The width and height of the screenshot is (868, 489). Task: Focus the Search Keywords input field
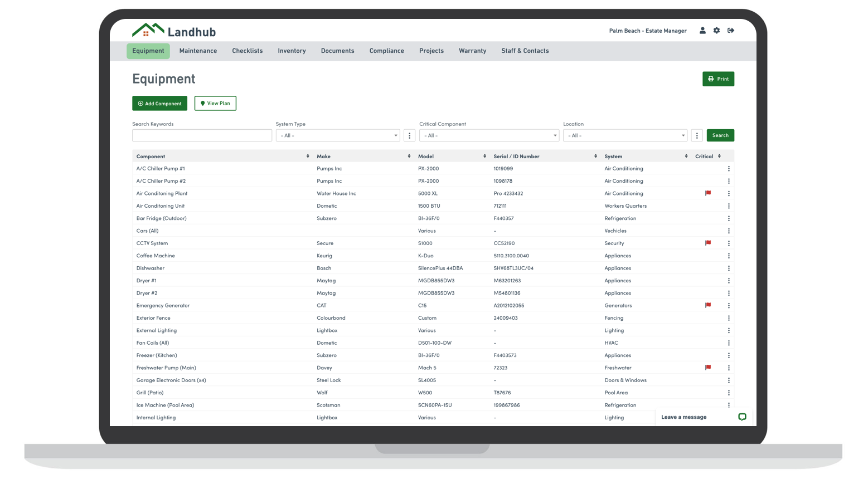pos(202,135)
